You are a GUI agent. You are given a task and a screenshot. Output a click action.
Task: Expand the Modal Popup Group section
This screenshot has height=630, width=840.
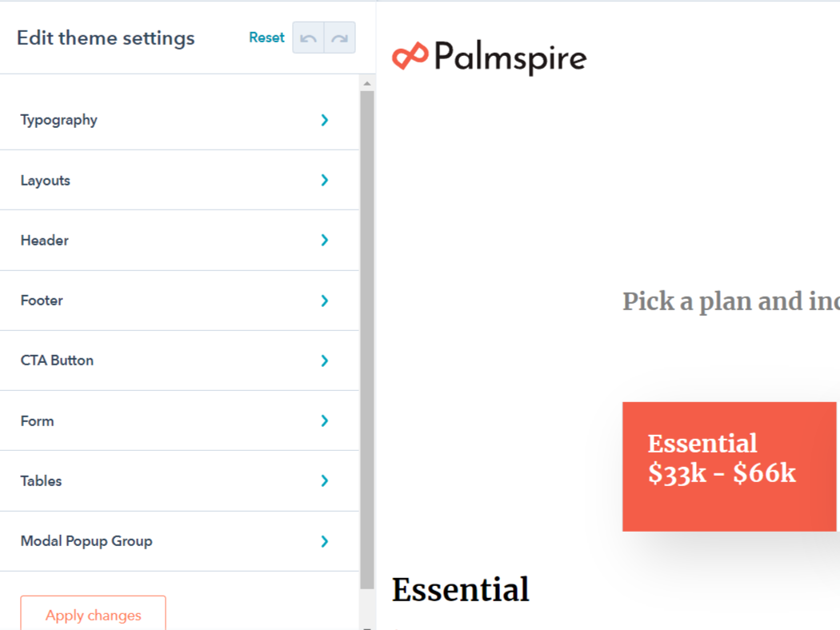pos(325,541)
